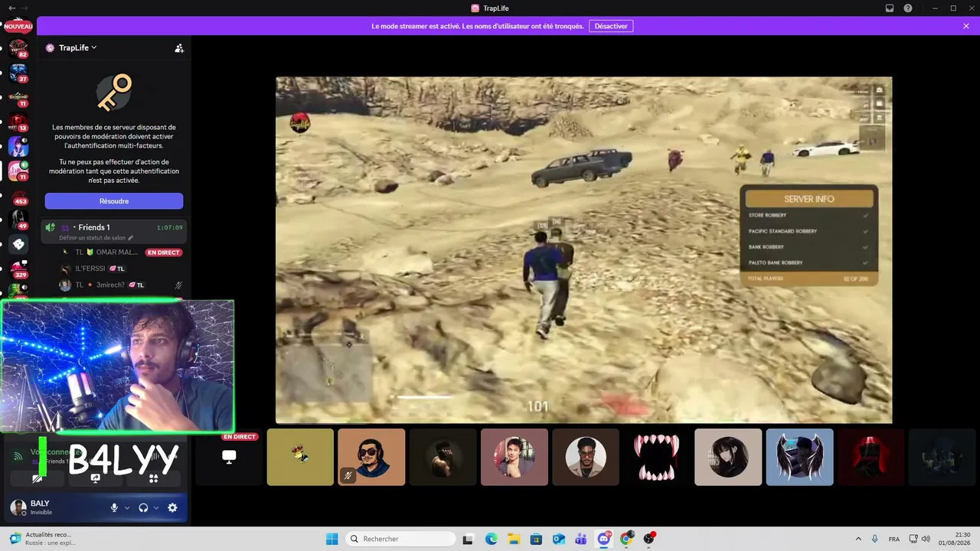This screenshot has width=980, height=551.
Task: Select the !L'FERSSI voice member
Action: point(92,269)
